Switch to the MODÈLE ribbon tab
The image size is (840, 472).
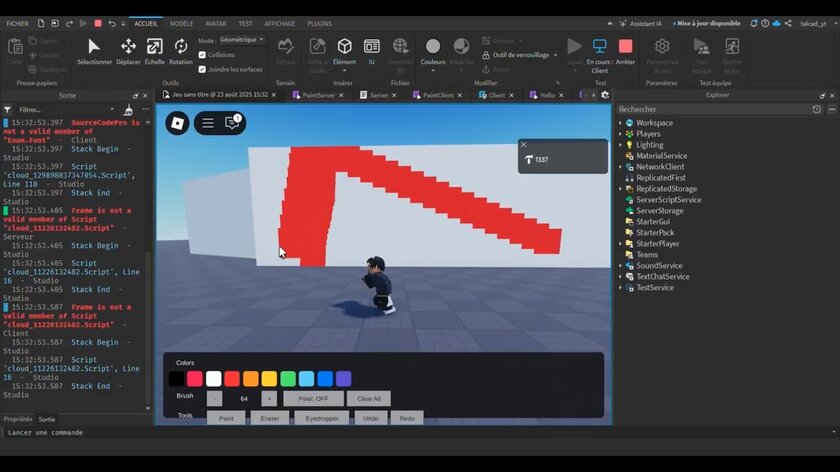pos(182,24)
